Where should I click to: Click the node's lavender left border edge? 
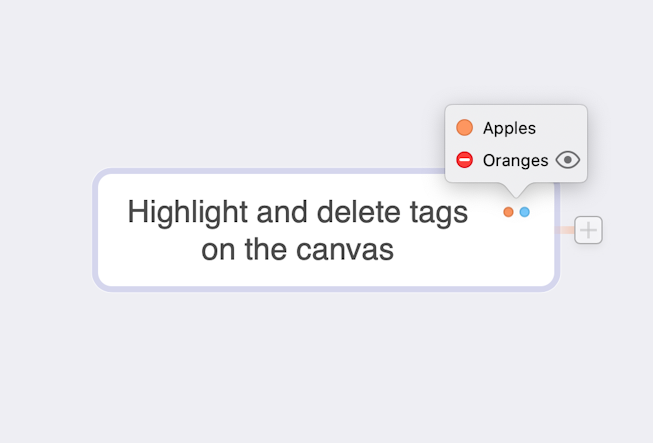tap(96, 230)
